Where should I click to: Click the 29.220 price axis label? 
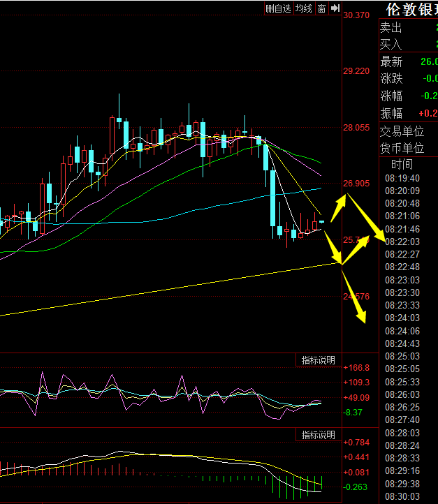click(356, 71)
